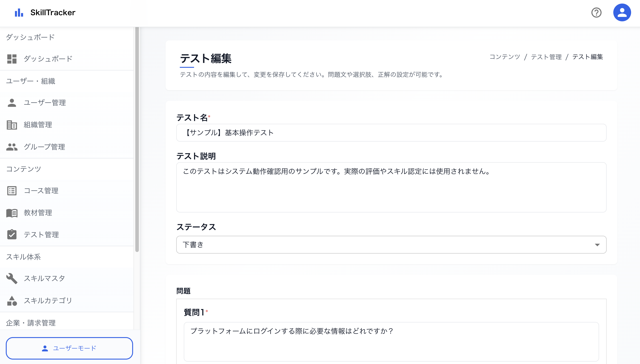The image size is (640, 364).
Task: Click the 教材管理 book icon
Action: 12,213
